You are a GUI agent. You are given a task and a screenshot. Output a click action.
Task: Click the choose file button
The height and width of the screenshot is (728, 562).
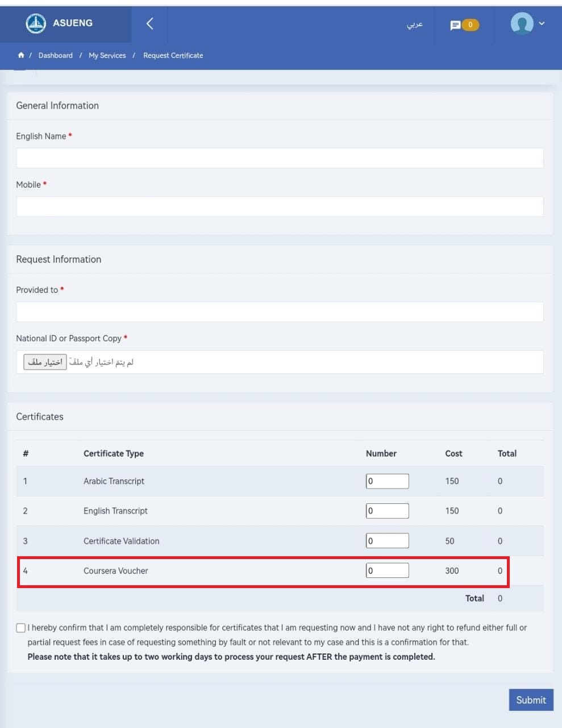[45, 362]
